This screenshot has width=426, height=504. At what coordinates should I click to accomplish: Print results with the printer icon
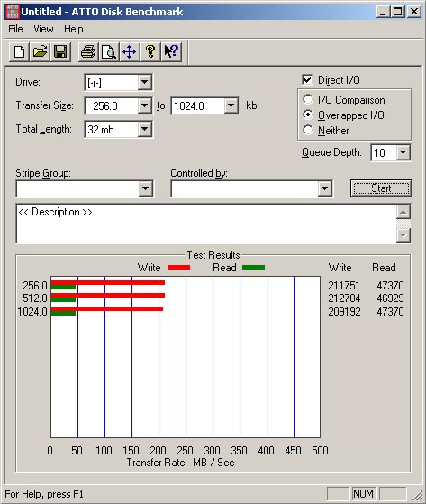pos(88,51)
